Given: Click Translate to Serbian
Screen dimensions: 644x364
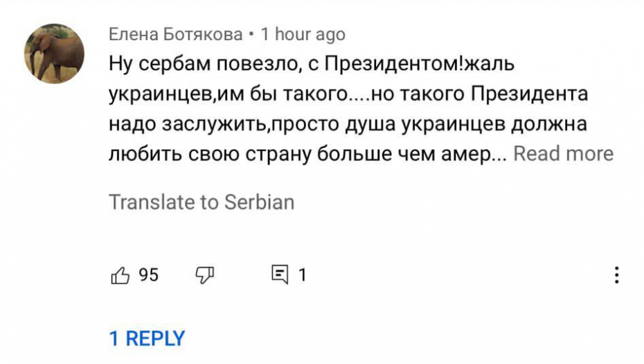Looking at the screenshot, I should (202, 202).
